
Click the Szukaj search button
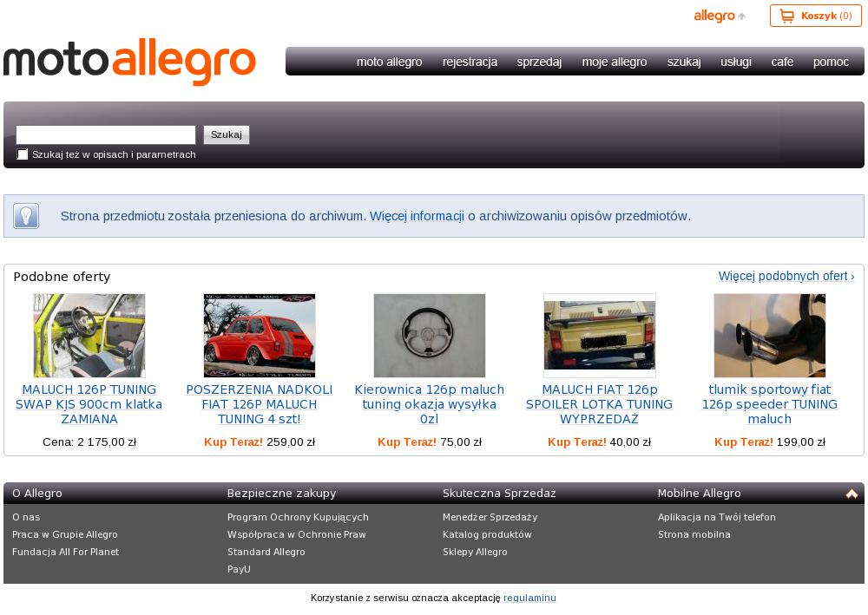227,134
